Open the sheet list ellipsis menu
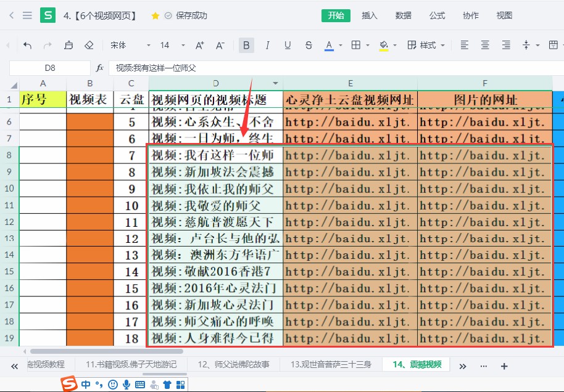 click(x=483, y=366)
